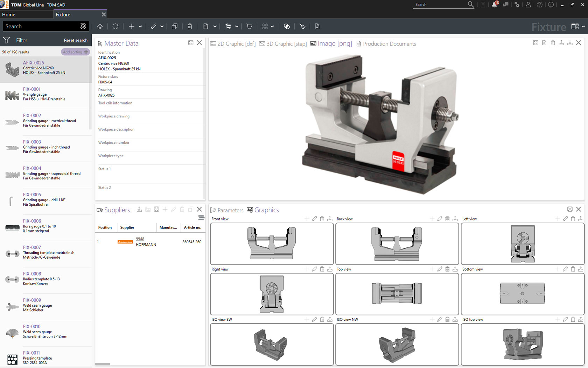Add a new supplier with the plus icon
588x368 pixels.
point(165,209)
